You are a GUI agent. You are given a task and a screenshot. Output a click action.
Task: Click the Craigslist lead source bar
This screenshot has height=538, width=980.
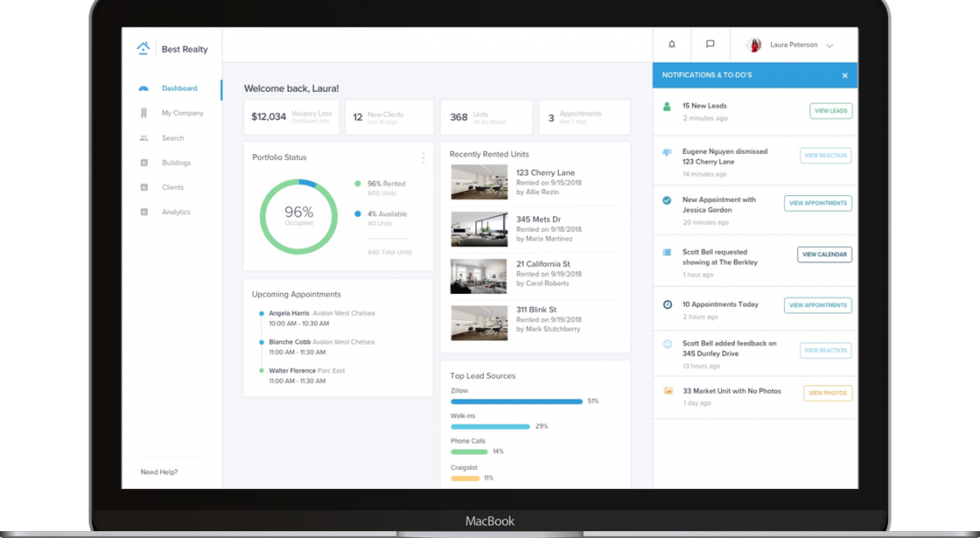[466, 479]
